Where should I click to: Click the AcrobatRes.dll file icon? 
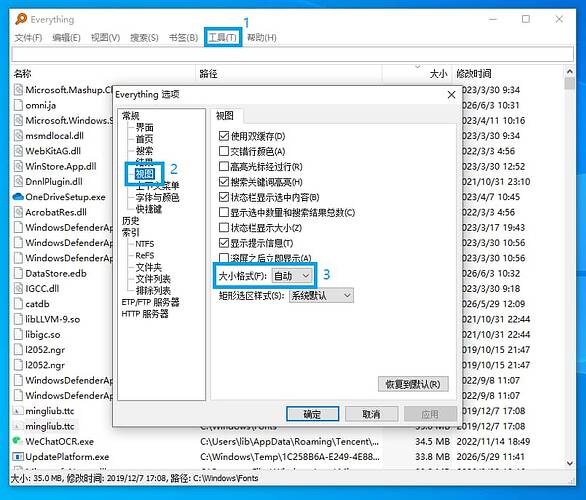pos(18,212)
